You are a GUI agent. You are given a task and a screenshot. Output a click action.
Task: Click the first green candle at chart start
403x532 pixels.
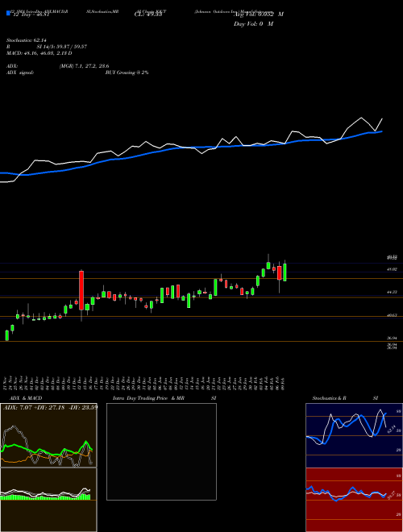(6, 335)
